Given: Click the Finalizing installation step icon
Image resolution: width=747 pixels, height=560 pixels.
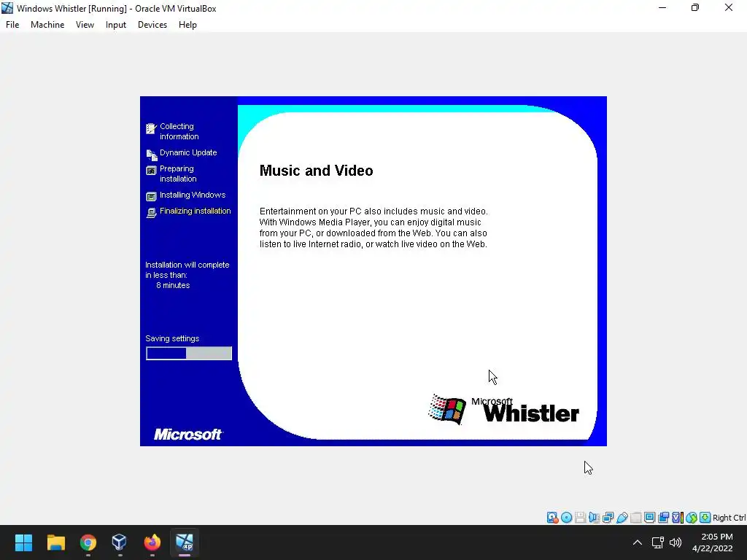Looking at the screenshot, I should click(151, 213).
